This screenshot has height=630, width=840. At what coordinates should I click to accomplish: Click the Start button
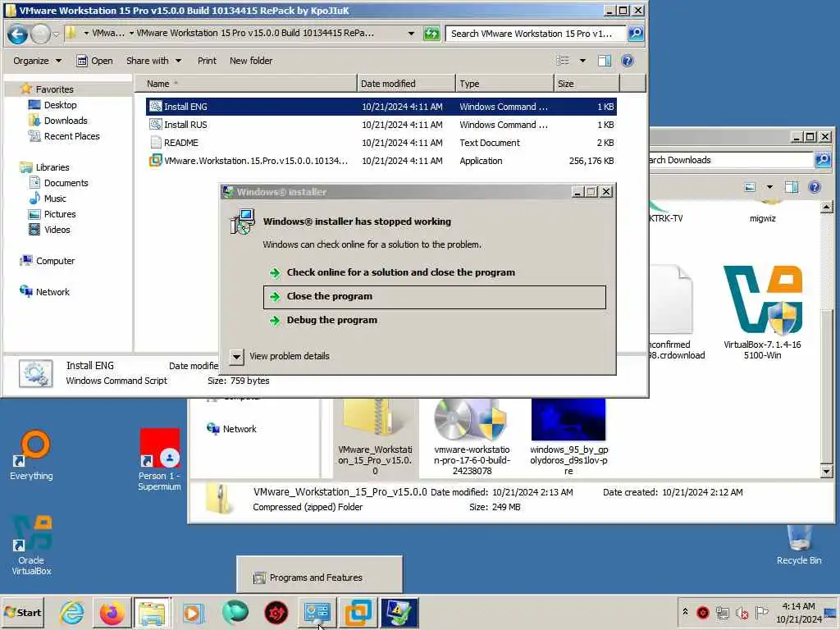coord(23,612)
